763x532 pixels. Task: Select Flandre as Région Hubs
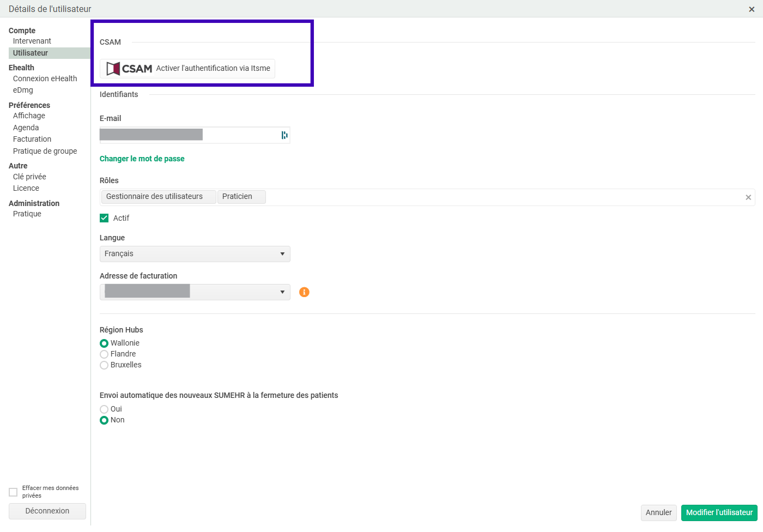point(104,354)
